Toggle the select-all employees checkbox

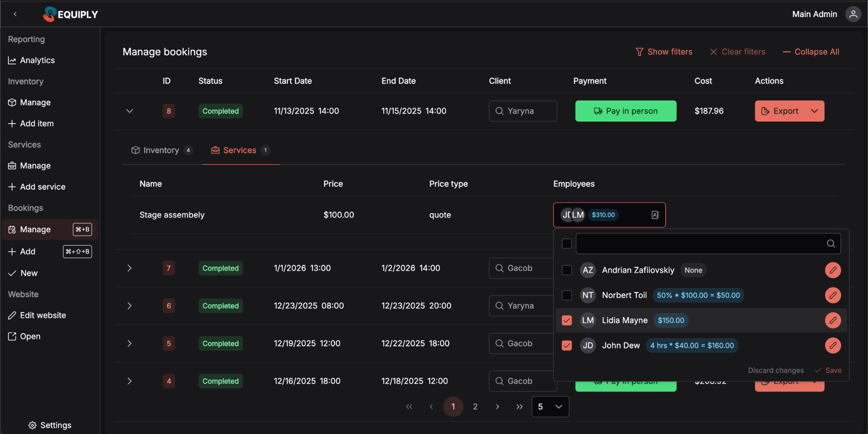566,243
